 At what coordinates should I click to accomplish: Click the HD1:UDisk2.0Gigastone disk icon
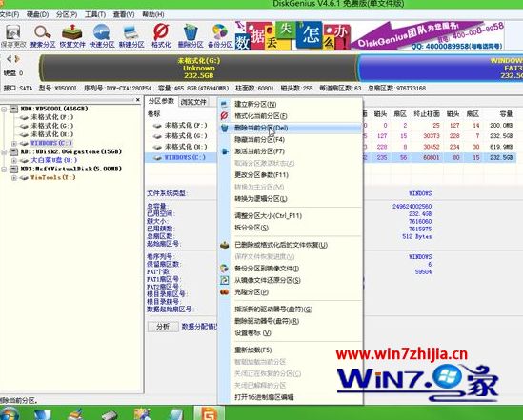tap(14, 152)
